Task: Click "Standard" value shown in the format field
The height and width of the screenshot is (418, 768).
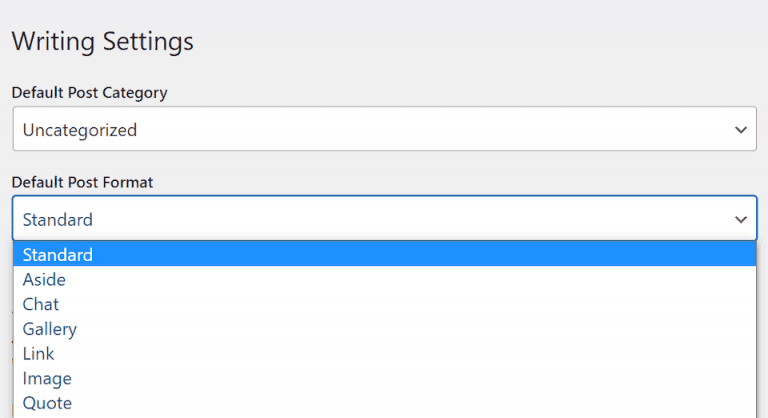Action: [58, 220]
